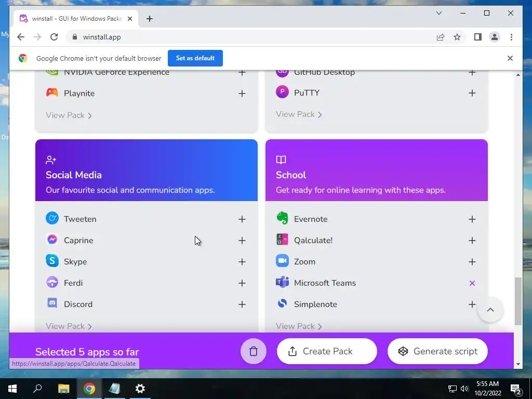This screenshot has width=532, height=399.
Task: Click the Skype logo icon
Action: [52, 261]
